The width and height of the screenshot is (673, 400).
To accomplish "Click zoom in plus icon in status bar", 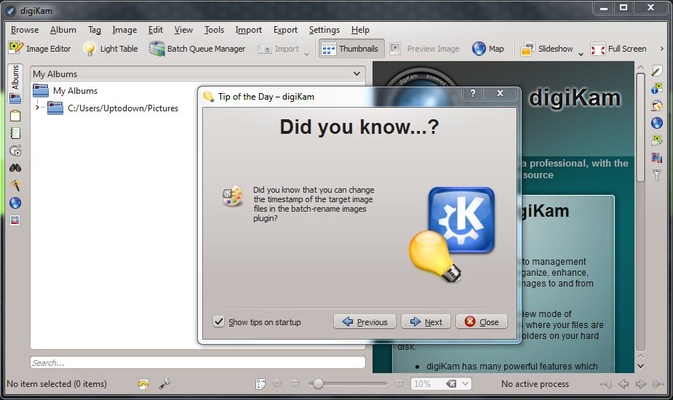I will [x=399, y=383].
